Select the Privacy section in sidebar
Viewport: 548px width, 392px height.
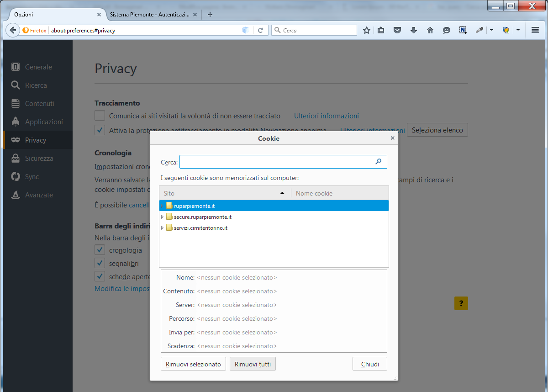tap(37, 140)
